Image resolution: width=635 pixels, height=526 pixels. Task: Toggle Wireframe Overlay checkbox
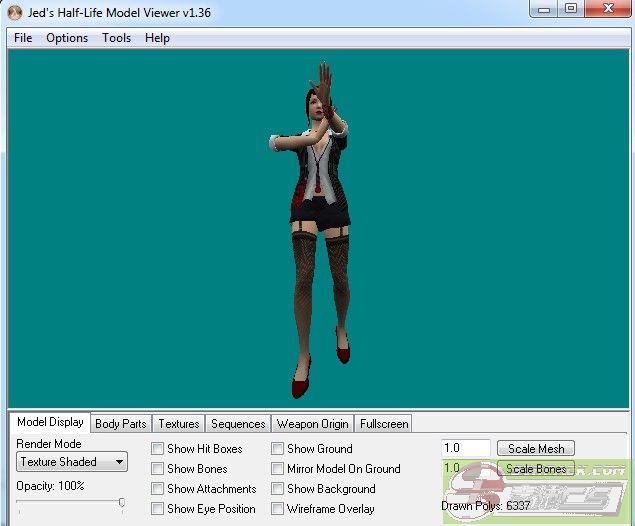(278, 509)
